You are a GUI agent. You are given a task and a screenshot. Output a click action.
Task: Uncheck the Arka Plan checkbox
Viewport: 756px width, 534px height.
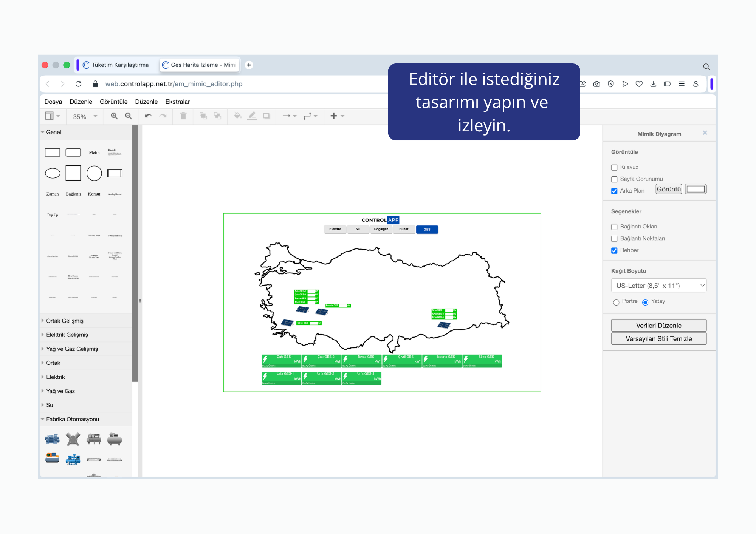point(614,191)
